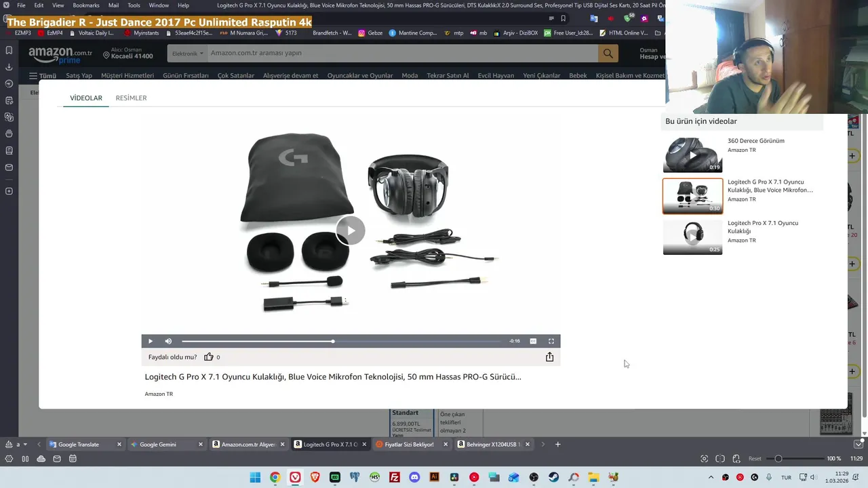Open the Bookmarks menu
This screenshot has width=868, height=488.
tap(86, 5)
